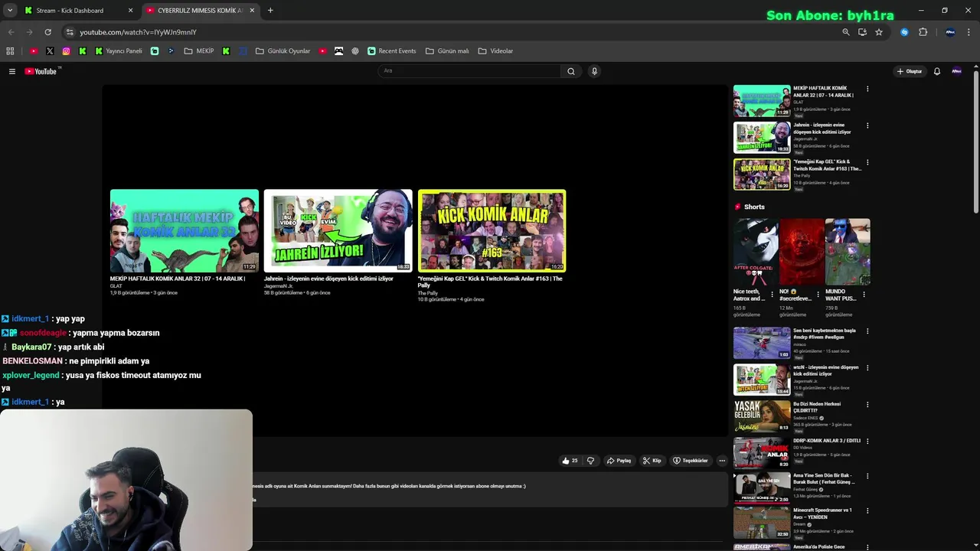This screenshot has width=980, height=551.
Task: Open the Günün malı bookmarks folder
Action: [447, 51]
